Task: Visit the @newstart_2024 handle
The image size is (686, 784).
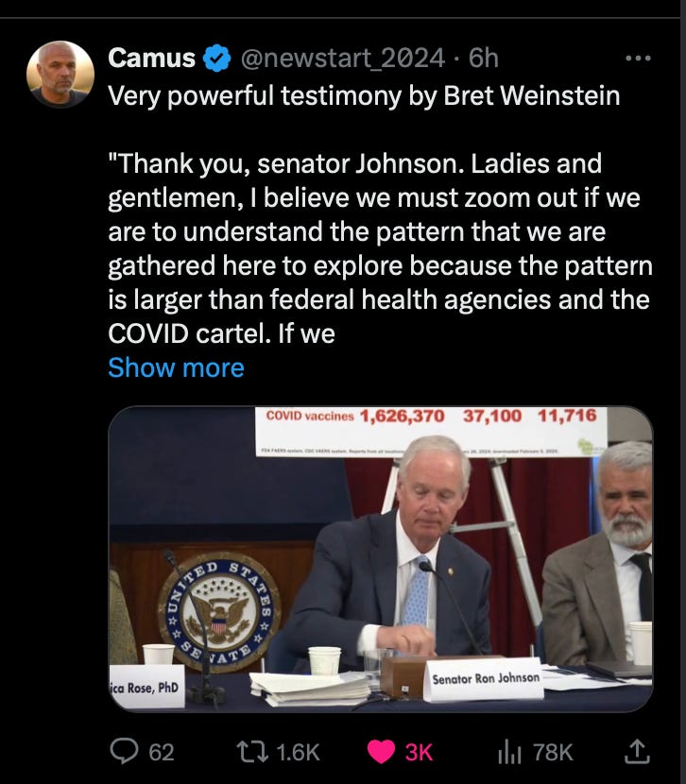Action: [342, 58]
